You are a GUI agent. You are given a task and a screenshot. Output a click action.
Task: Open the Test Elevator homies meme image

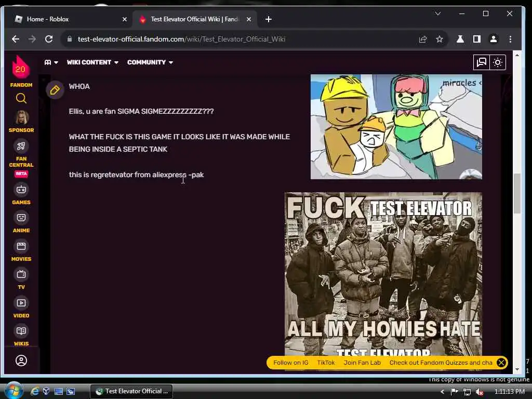coord(383,274)
